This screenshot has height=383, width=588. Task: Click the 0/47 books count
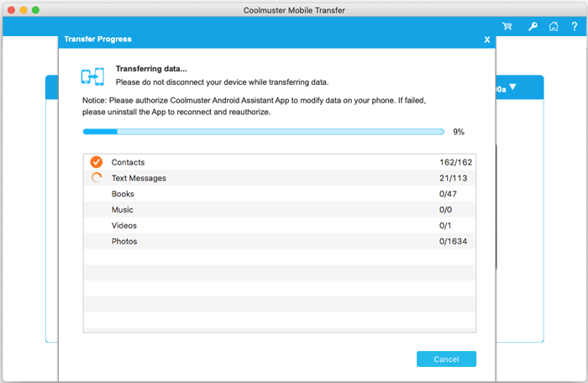[x=448, y=193]
